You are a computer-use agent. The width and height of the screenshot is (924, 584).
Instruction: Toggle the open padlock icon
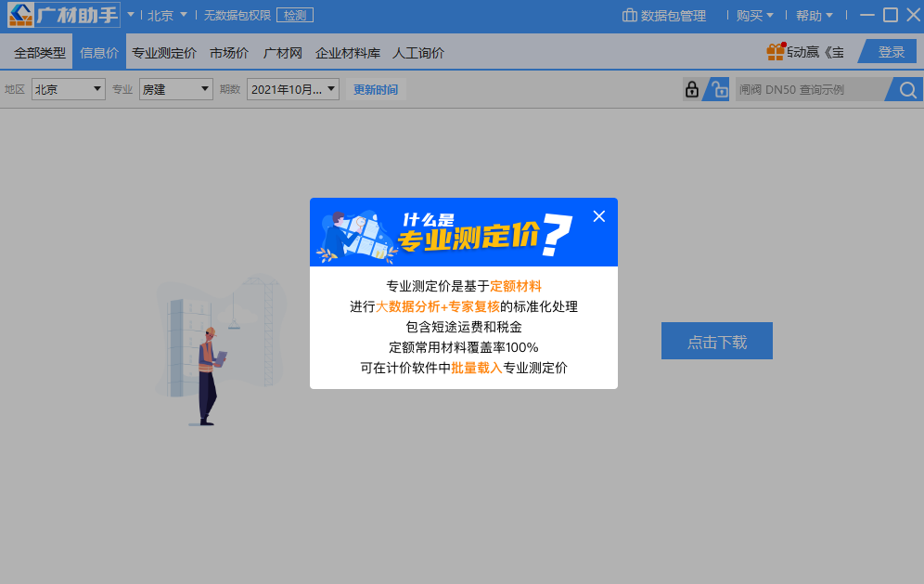[x=717, y=89]
